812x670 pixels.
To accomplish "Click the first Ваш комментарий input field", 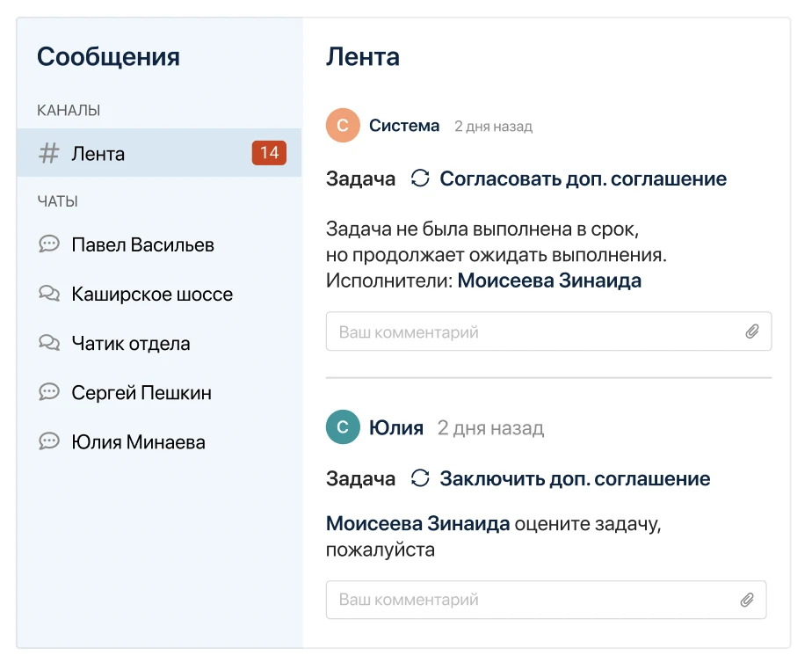I will click(x=527, y=331).
